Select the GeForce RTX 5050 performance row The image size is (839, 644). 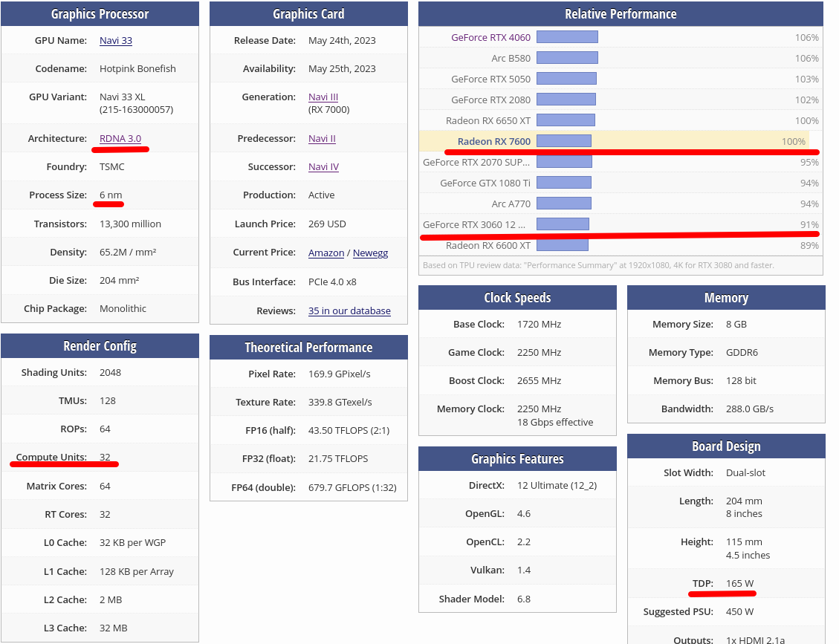pyautogui.click(x=621, y=79)
